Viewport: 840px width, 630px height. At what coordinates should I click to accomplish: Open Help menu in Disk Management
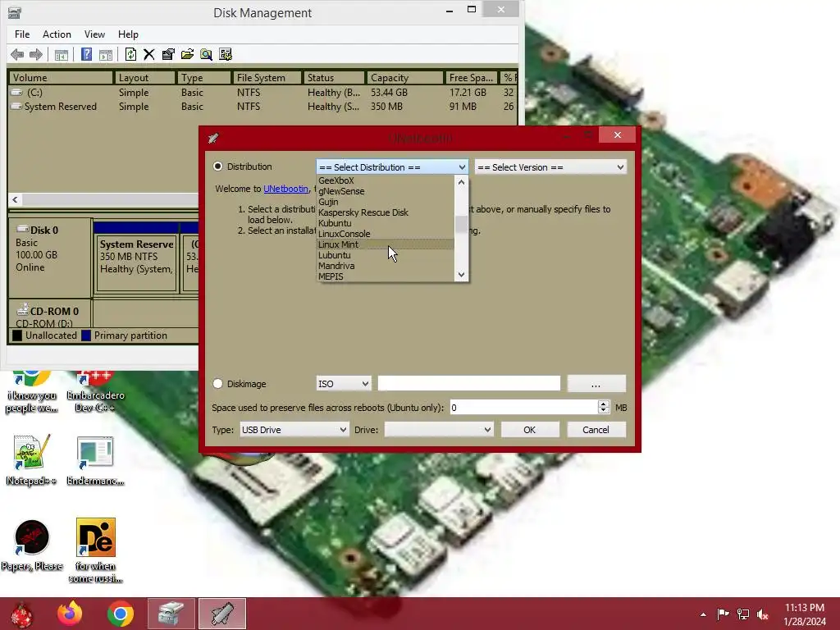point(128,34)
